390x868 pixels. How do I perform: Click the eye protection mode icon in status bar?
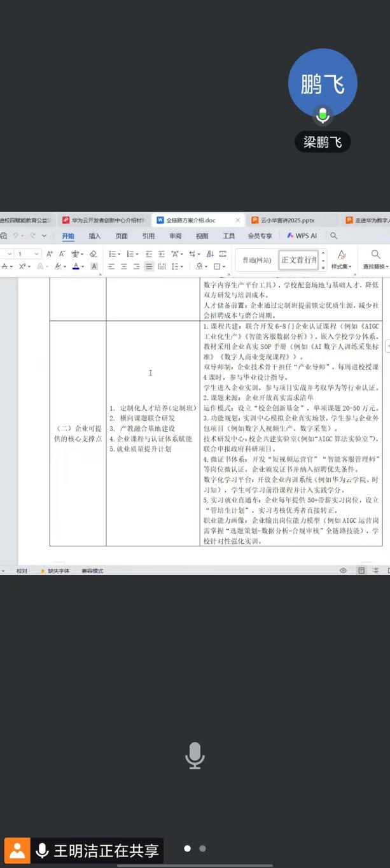[x=343, y=571]
